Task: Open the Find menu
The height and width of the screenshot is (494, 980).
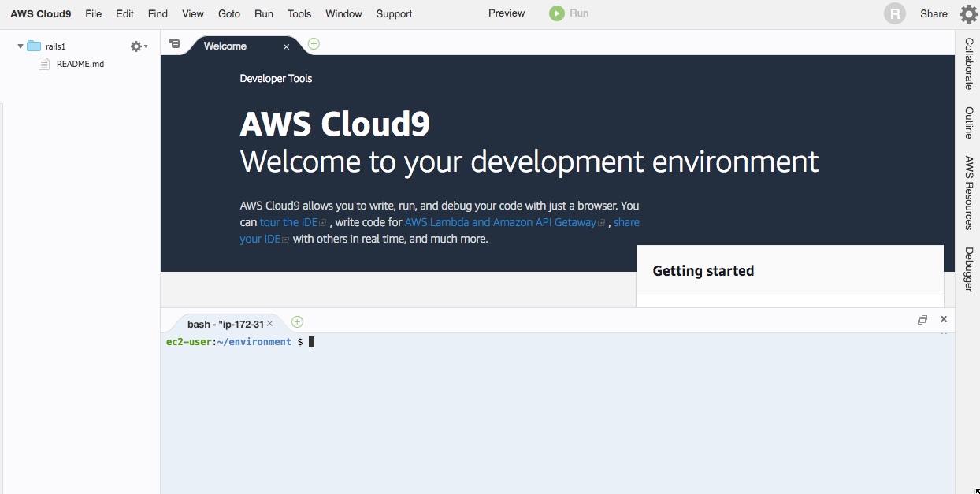Action: point(158,13)
